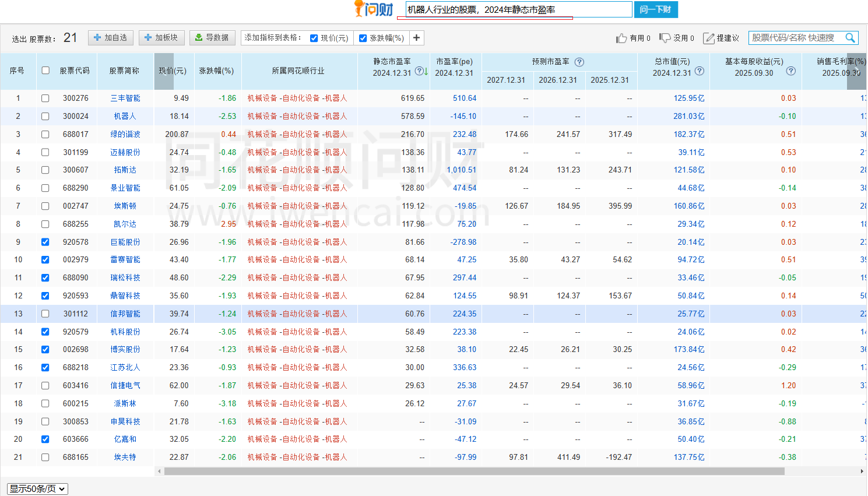This screenshot has height=496, width=868.
Task: Click the 加自选 button
Action: pyautogui.click(x=111, y=38)
